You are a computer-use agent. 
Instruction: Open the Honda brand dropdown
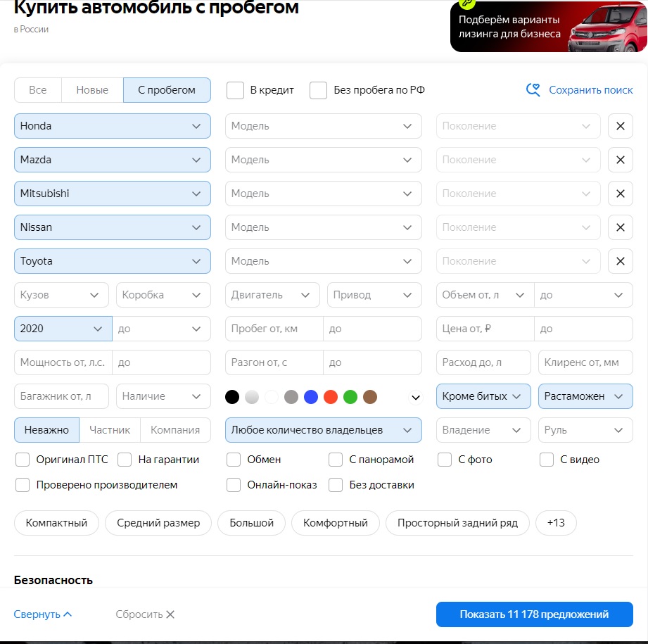point(113,126)
